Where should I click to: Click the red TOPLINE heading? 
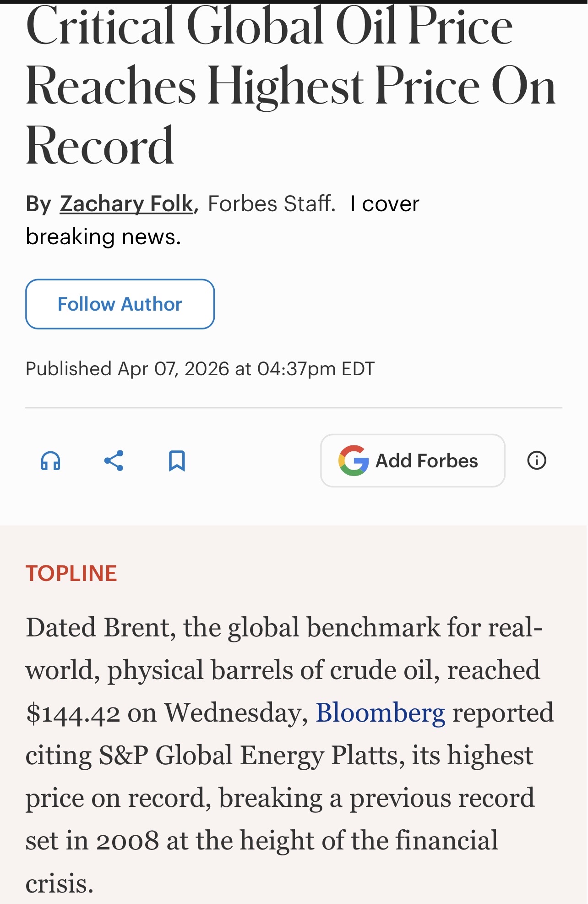[71, 573]
